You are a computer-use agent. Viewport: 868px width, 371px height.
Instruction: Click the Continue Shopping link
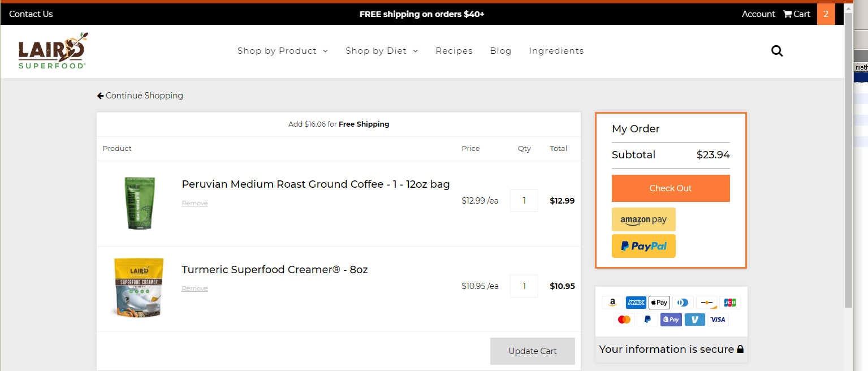140,96
